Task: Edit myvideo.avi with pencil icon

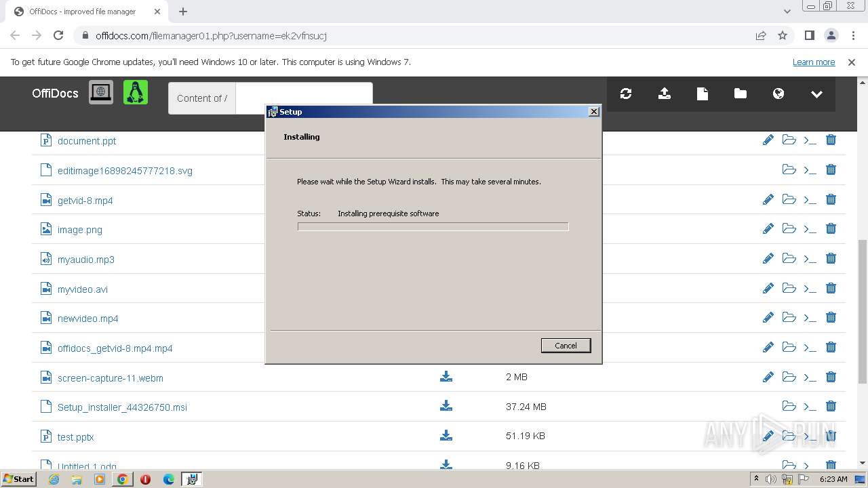Action: click(x=768, y=288)
